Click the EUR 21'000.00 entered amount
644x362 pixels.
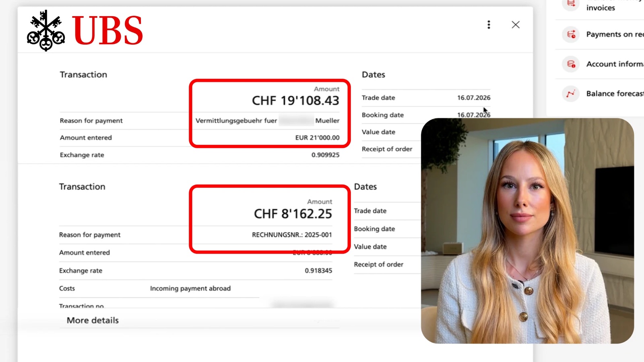click(x=317, y=138)
